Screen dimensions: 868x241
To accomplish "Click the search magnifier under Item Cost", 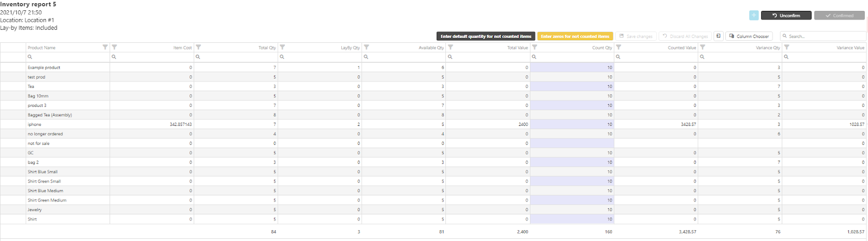I will pos(114,57).
